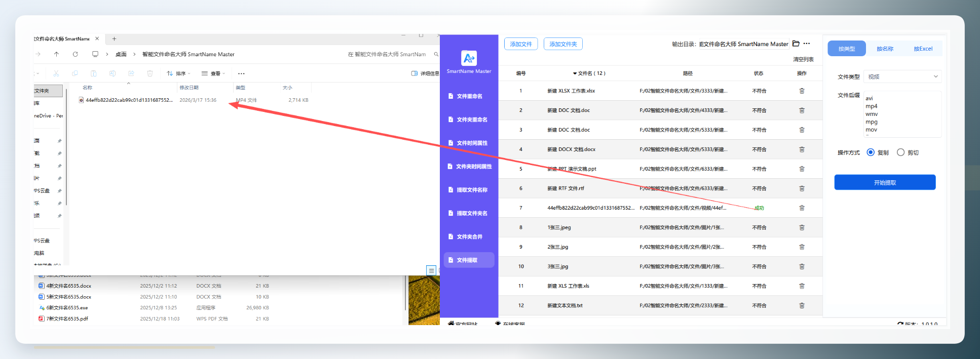This screenshot has width=980, height=359.
Task: Click 添加文件夹 button
Action: point(563,44)
